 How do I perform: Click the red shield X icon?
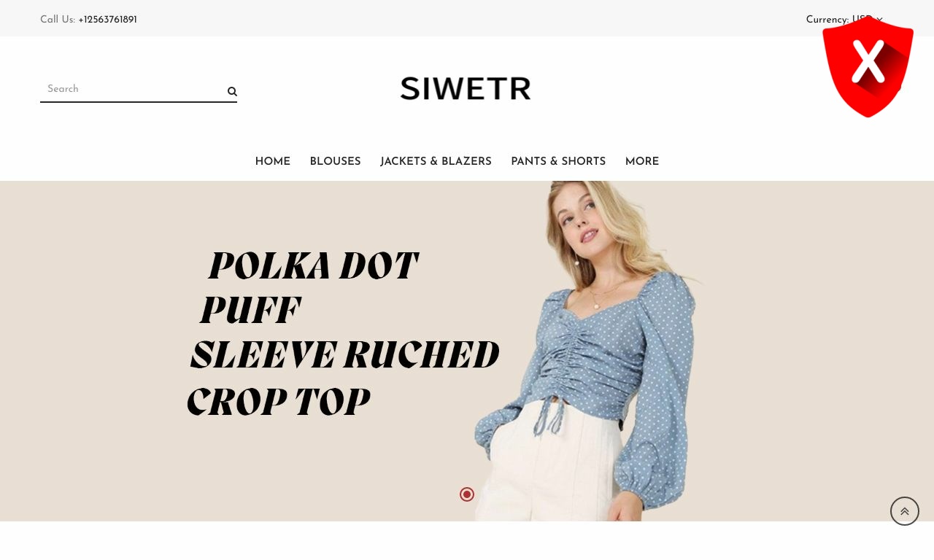tap(868, 66)
